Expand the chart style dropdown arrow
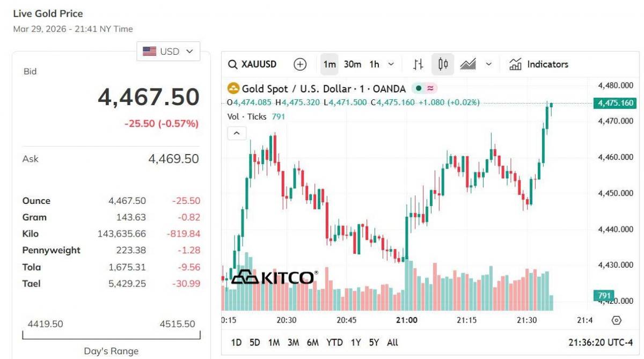Screen dimensions: 644x359 pyautogui.click(x=488, y=64)
